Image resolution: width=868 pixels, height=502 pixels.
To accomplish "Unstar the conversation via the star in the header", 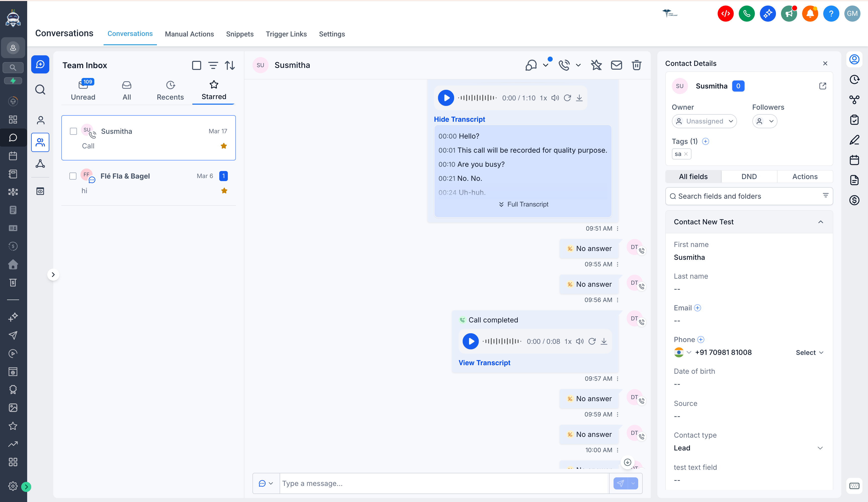I will tap(597, 65).
